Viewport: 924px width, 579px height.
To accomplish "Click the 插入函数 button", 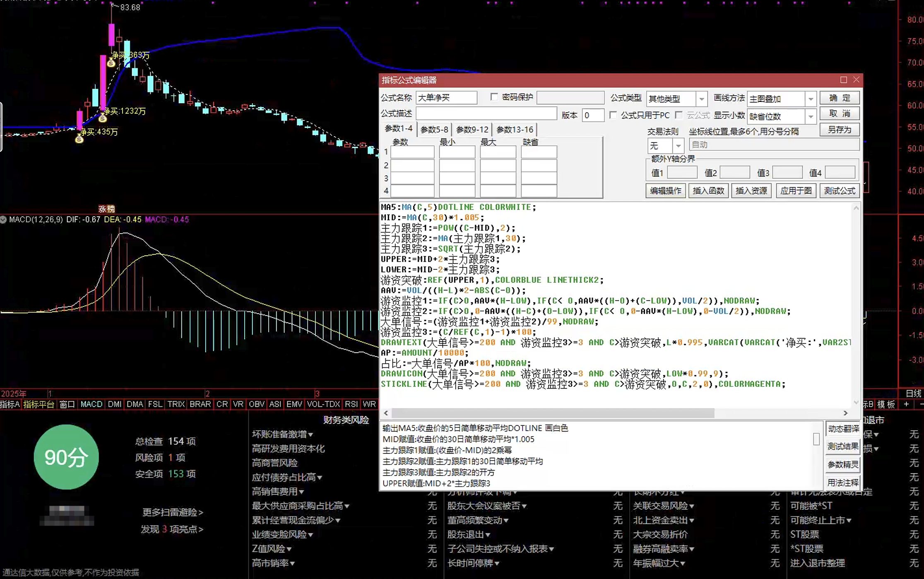I will 708,191.
